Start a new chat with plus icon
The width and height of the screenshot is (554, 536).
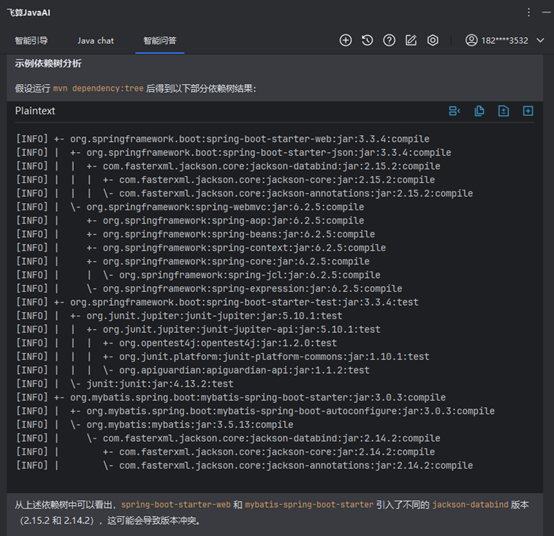[346, 40]
